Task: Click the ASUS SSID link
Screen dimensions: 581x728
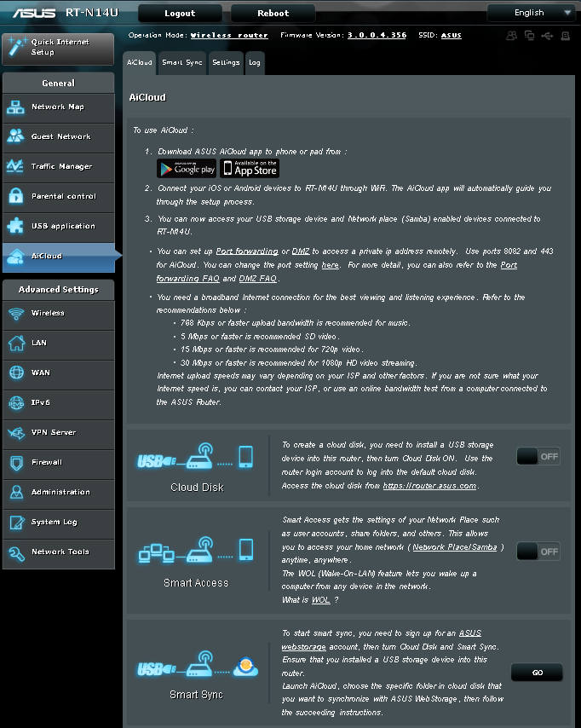Action: 451,35
